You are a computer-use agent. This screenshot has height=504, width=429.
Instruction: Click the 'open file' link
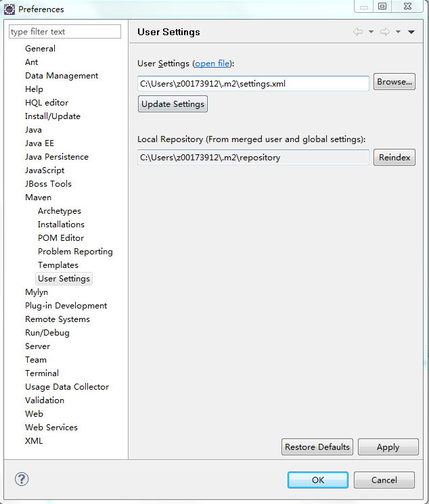pyautogui.click(x=212, y=64)
